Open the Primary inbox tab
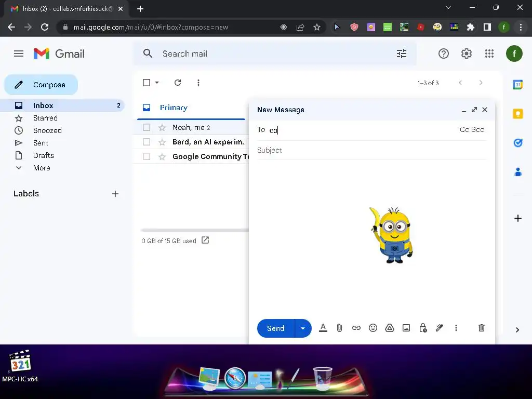Screen dimensions: 532x399 (x=191, y=108)
